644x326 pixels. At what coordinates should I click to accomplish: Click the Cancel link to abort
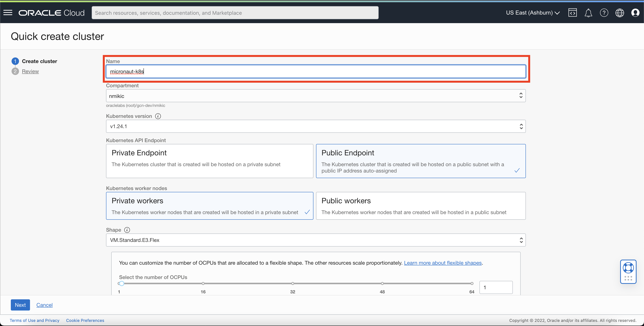[x=44, y=305]
